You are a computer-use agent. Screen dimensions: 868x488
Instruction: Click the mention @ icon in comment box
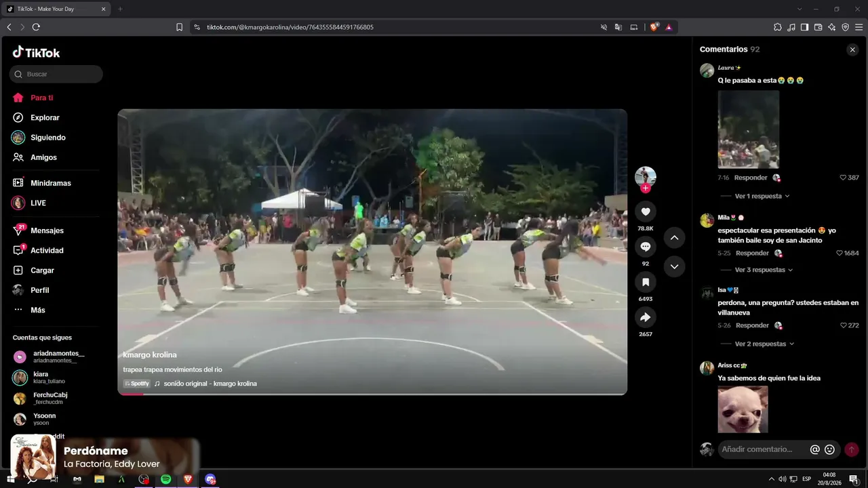(815, 449)
